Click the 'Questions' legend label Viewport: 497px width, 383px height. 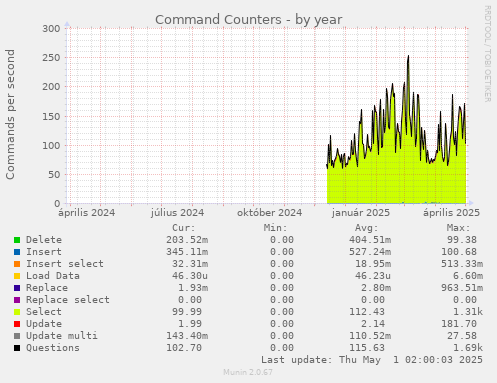point(53,348)
